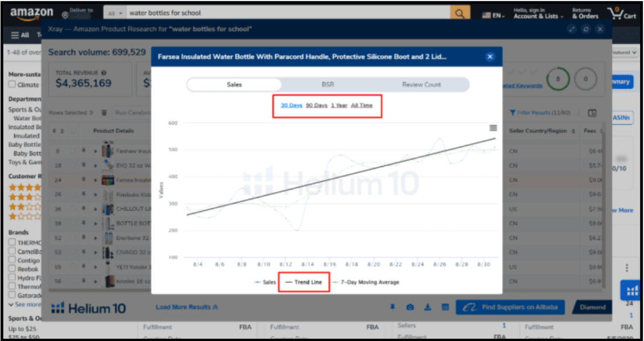Switch to the Review Count tab
644x341 pixels.
421,85
